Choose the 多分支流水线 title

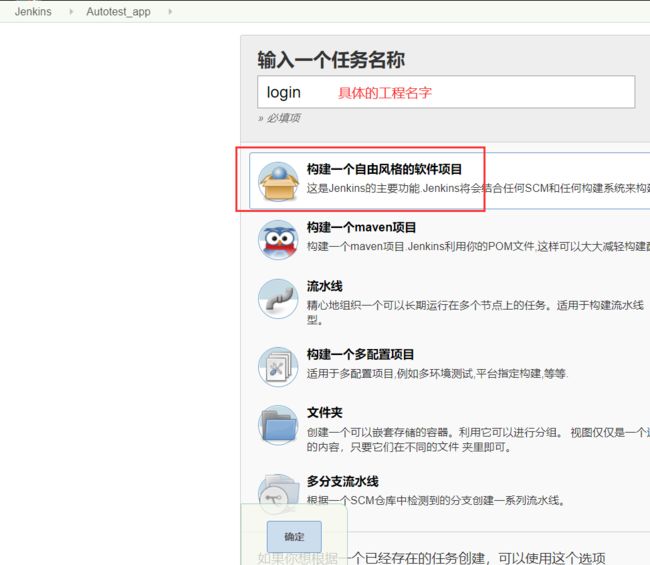pyautogui.click(x=342, y=481)
